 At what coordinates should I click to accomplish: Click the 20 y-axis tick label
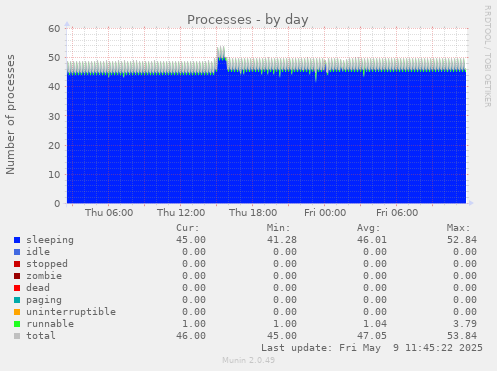click(x=54, y=145)
